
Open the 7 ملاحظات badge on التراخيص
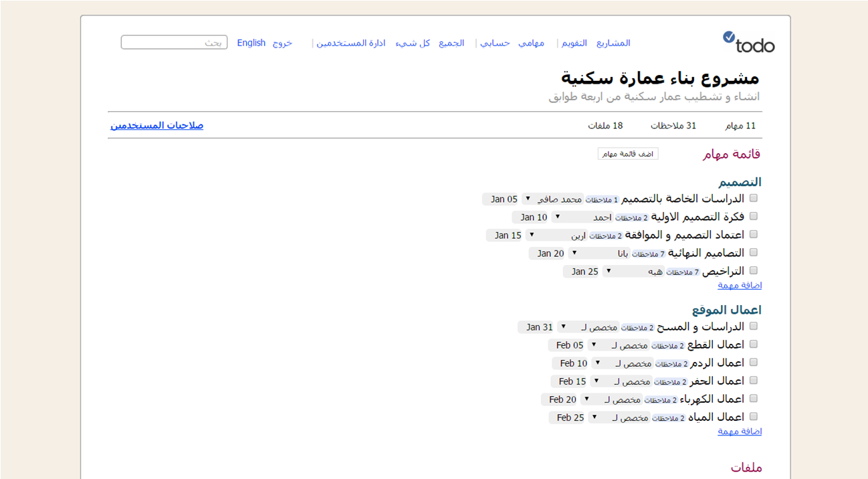click(x=683, y=272)
